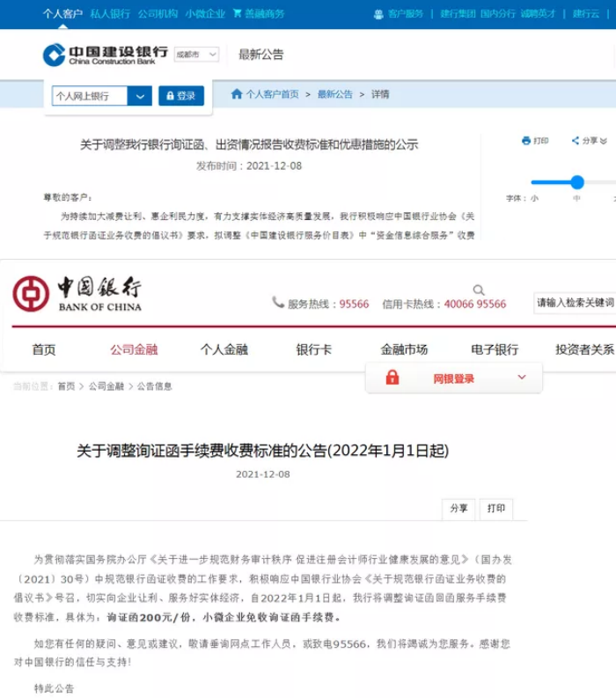Viewport: 616px width, 698px height.
Task: Open 国内分行 link in top bar
Action: (x=497, y=14)
